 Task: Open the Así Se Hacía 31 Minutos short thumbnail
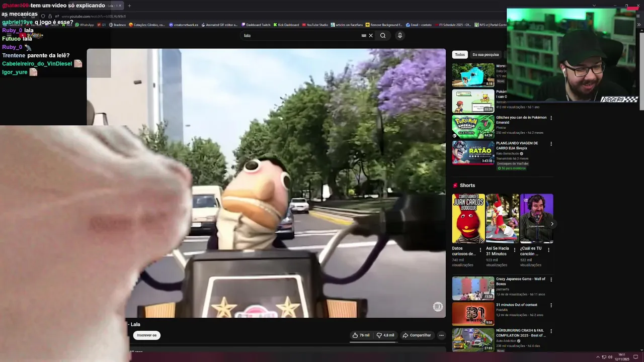(x=502, y=219)
